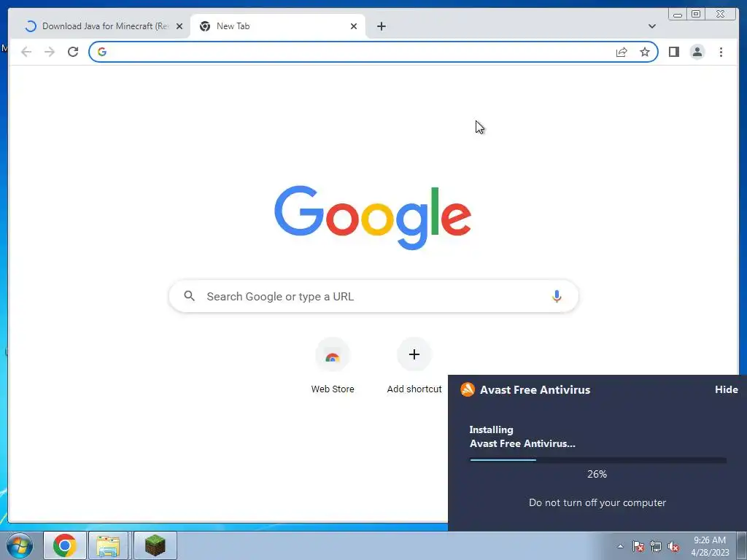Image resolution: width=747 pixels, height=560 pixels.
Task: Open a new tab with plus button
Action: (x=381, y=26)
